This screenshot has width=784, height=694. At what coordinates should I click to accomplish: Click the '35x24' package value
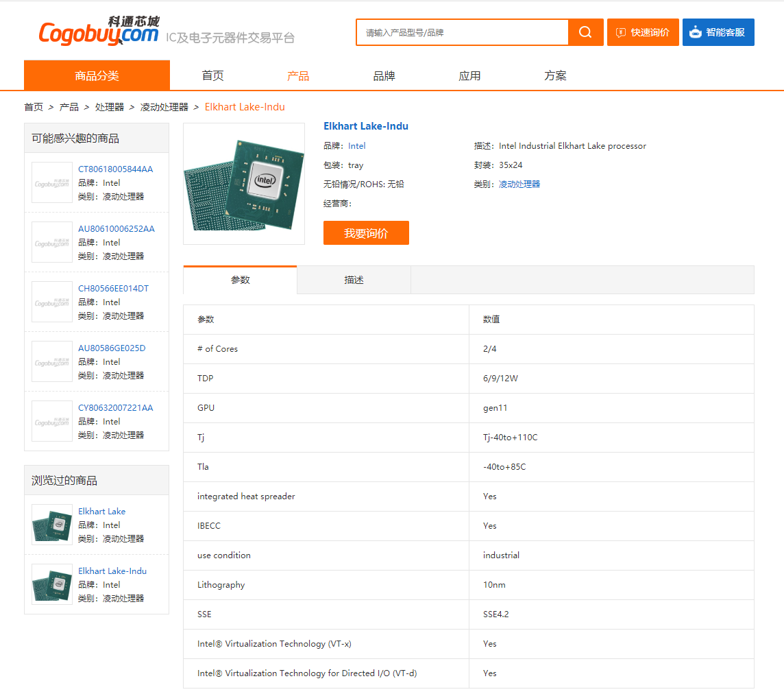tap(511, 165)
